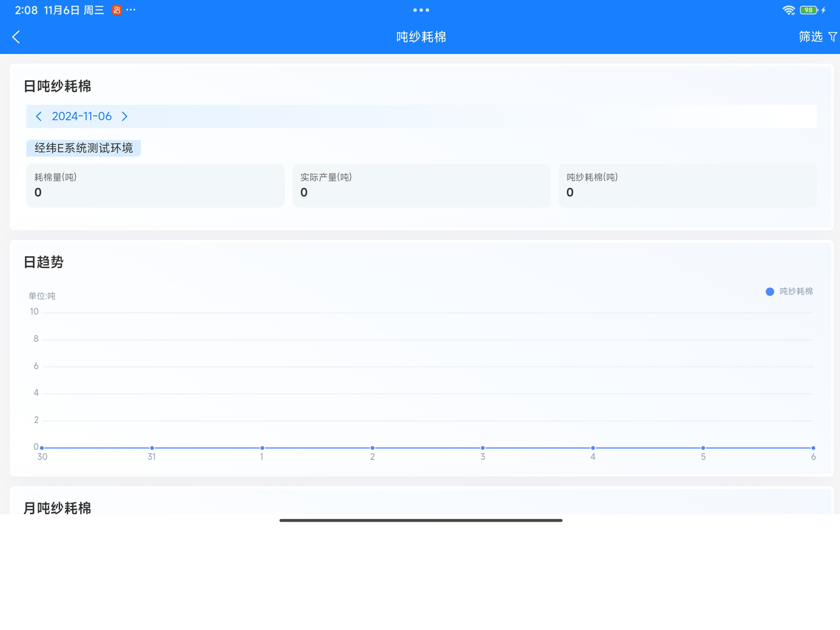The width and height of the screenshot is (840, 630).
Task: Tap the battery 98 indicator
Action: click(809, 10)
